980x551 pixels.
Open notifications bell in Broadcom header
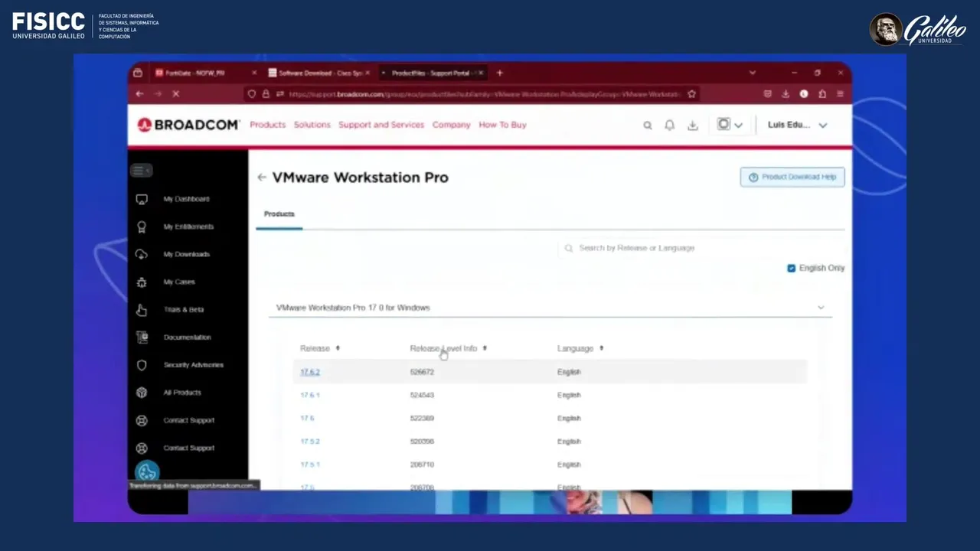pos(670,126)
